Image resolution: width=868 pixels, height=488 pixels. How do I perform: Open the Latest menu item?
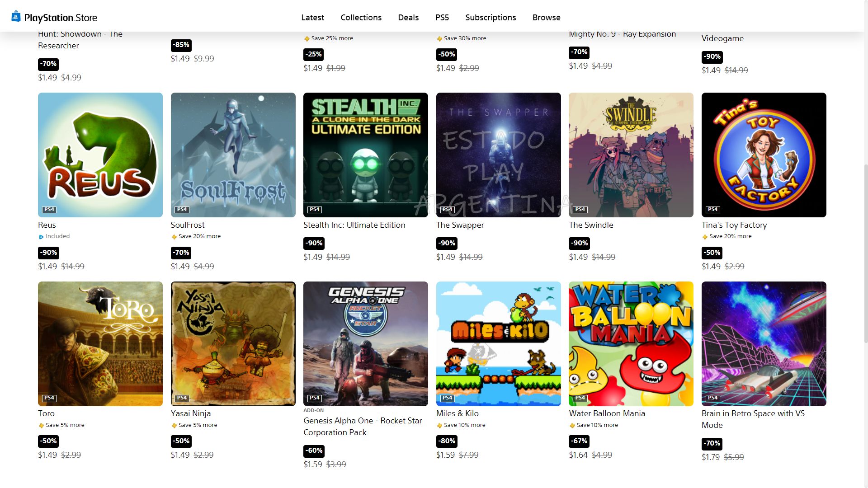(312, 17)
